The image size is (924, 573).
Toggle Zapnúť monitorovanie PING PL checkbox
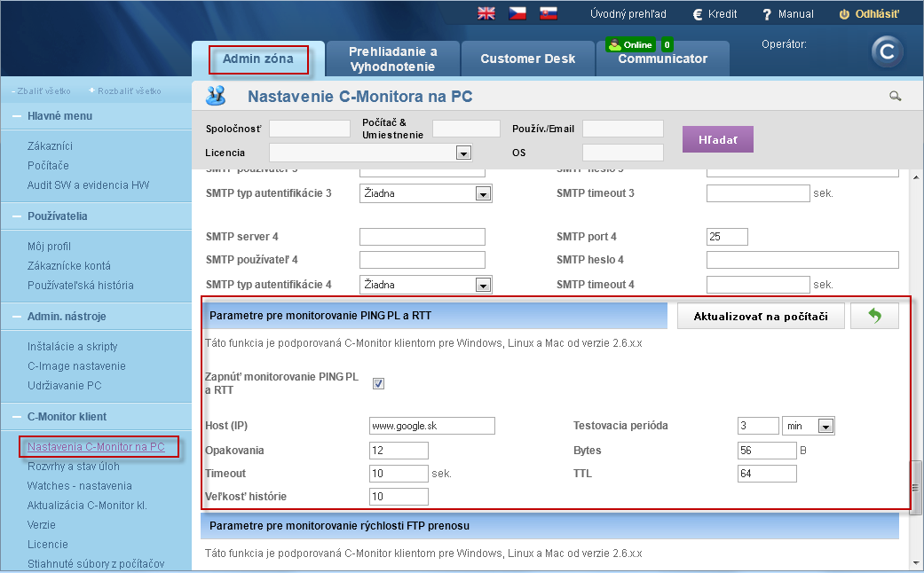click(x=378, y=383)
